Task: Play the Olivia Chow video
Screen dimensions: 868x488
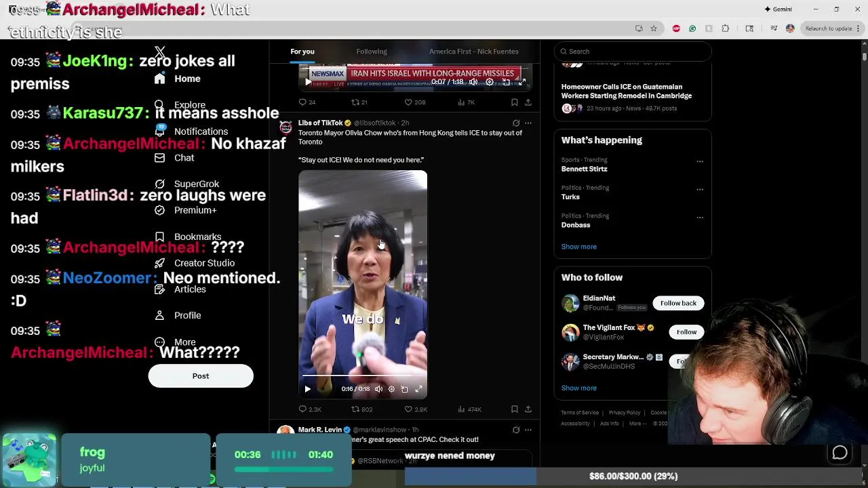Action: [x=307, y=389]
